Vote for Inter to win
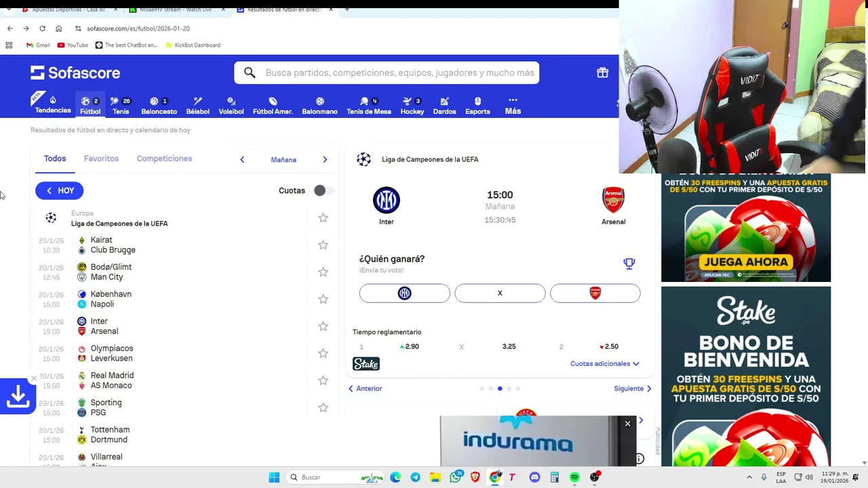The width and height of the screenshot is (868, 488). (404, 293)
